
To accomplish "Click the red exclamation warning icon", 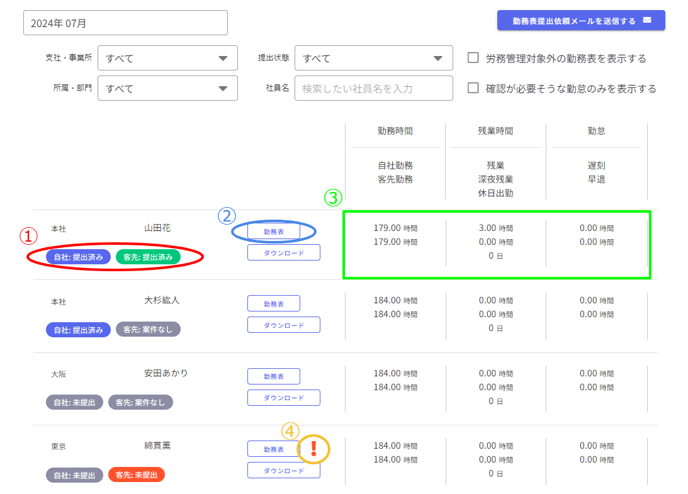I will tap(316, 448).
